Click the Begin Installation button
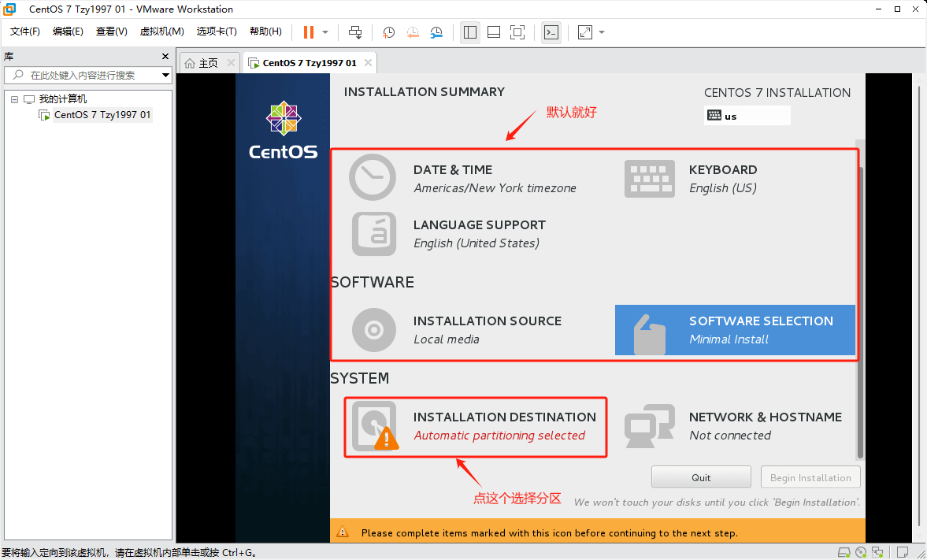This screenshot has width=927, height=560. [x=810, y=477]
